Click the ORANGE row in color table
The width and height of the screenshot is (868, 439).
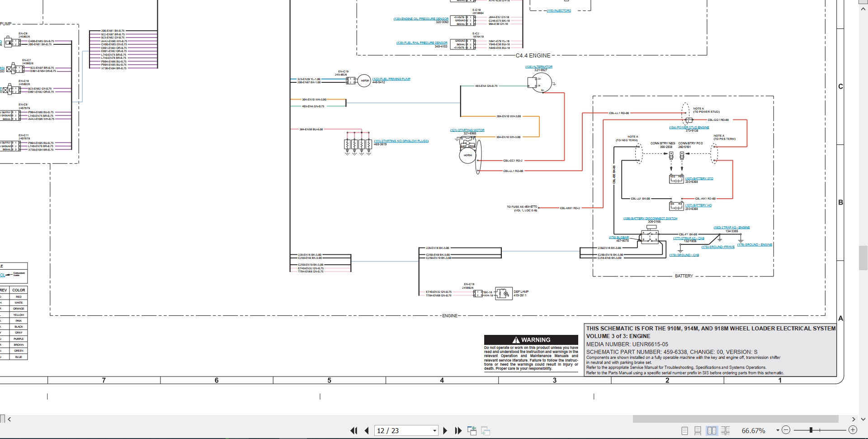click(19, 309)
